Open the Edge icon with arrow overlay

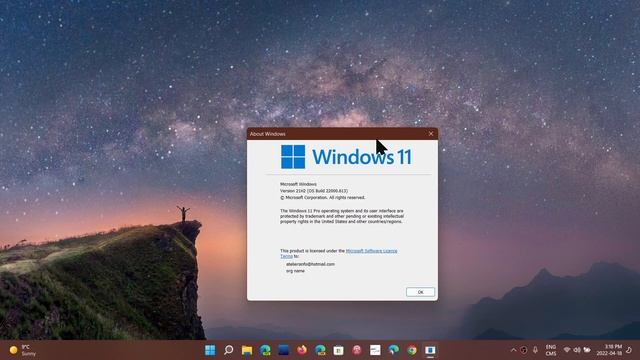(393, 350)
